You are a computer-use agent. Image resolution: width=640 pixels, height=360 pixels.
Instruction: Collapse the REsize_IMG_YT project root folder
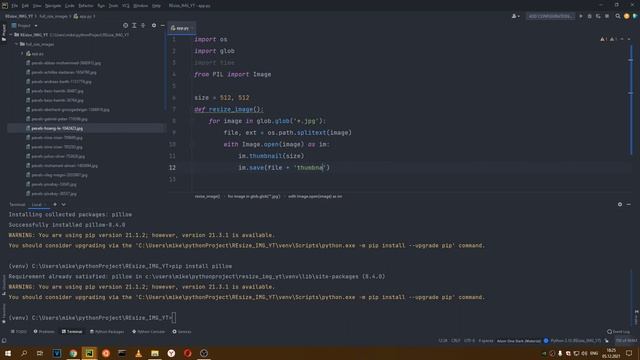pyautogui.click(x=11, y=35)
